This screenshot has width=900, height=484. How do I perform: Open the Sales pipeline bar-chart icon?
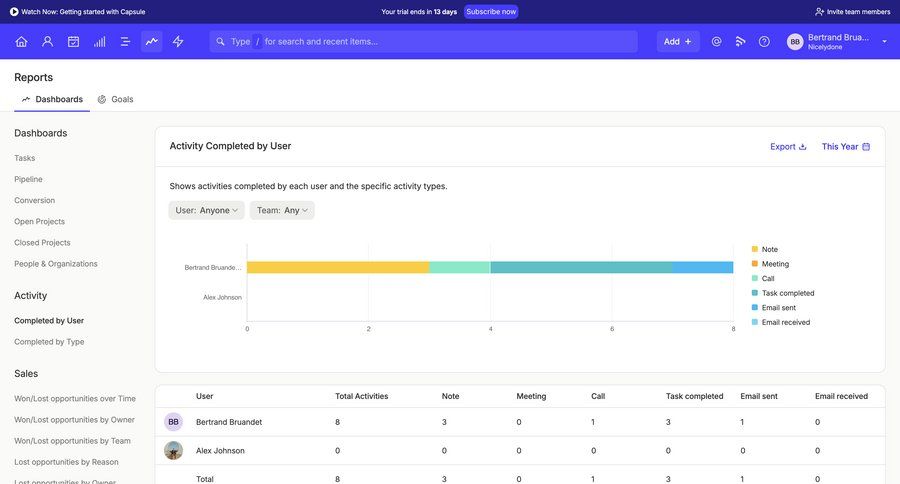coord(99,42)
